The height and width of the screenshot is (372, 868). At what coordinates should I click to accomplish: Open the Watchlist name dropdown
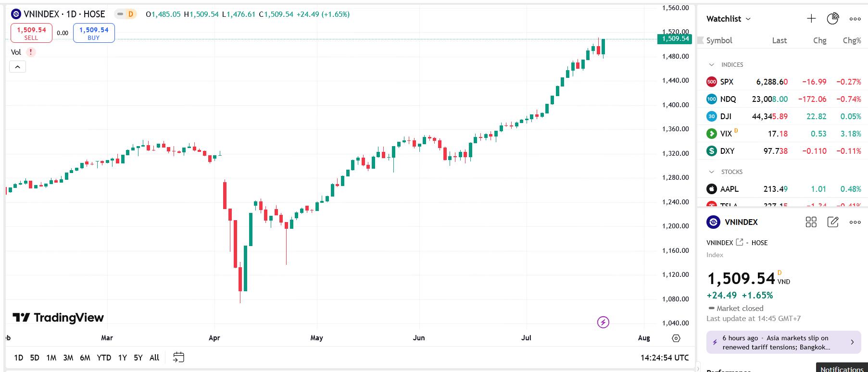pyautogui.click(x=728, y=19)
